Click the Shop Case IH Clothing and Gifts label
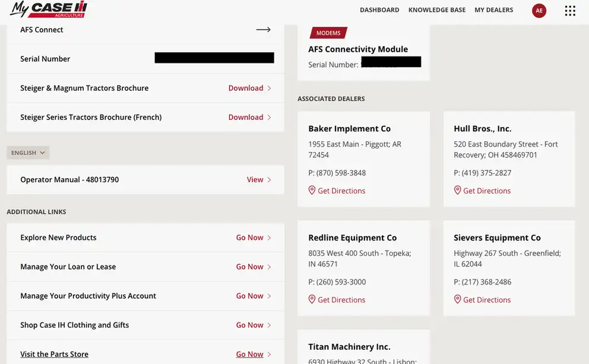The width and height of the screenshot is (589, 364). click(x=74, y=325)
